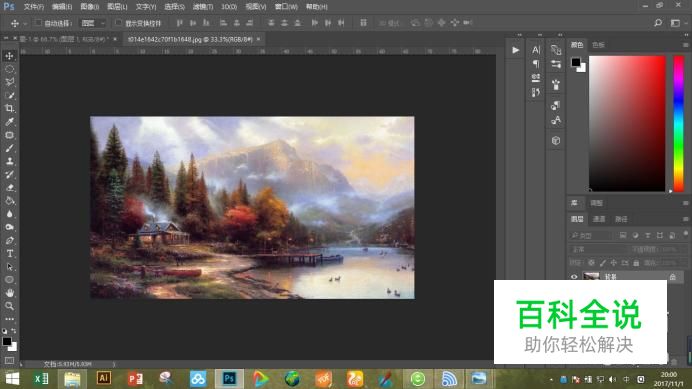Image resolution: width=692 pixels, height=389 pixels.
Task: Reset default foreground/background colors
Action: click(4, 331)
